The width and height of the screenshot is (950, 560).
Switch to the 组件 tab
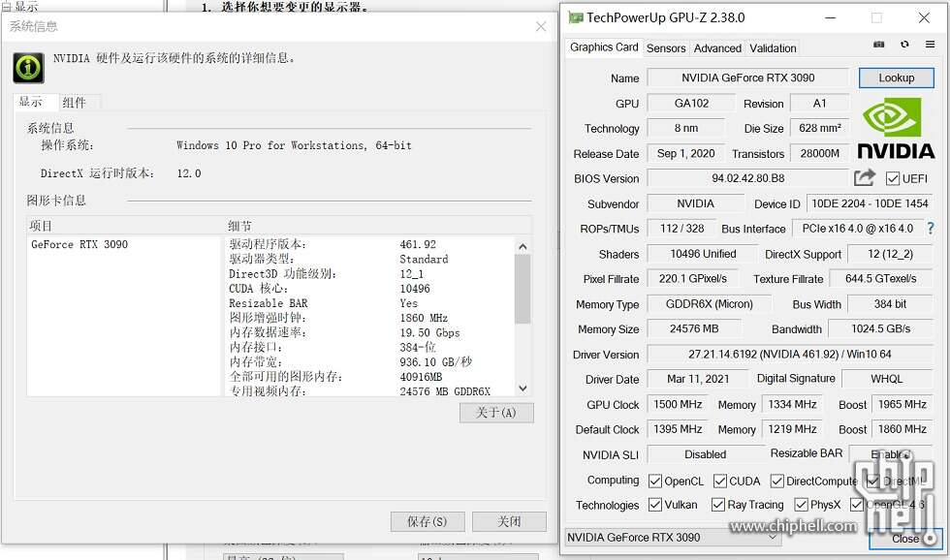click(74, 102)
